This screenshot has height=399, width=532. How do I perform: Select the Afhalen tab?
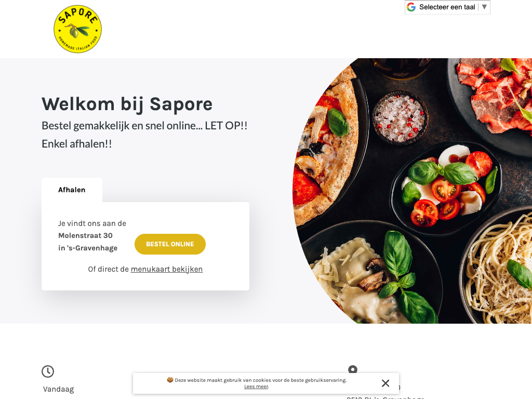72,190
